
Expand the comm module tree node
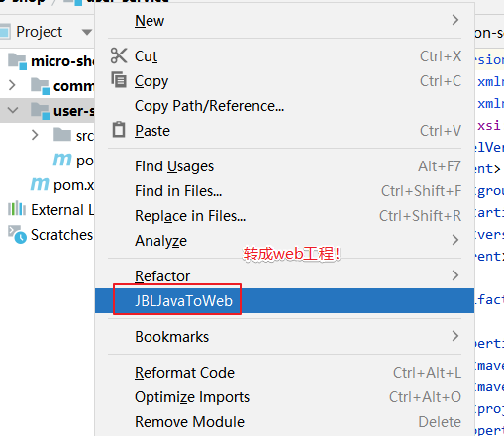point(12,85)
